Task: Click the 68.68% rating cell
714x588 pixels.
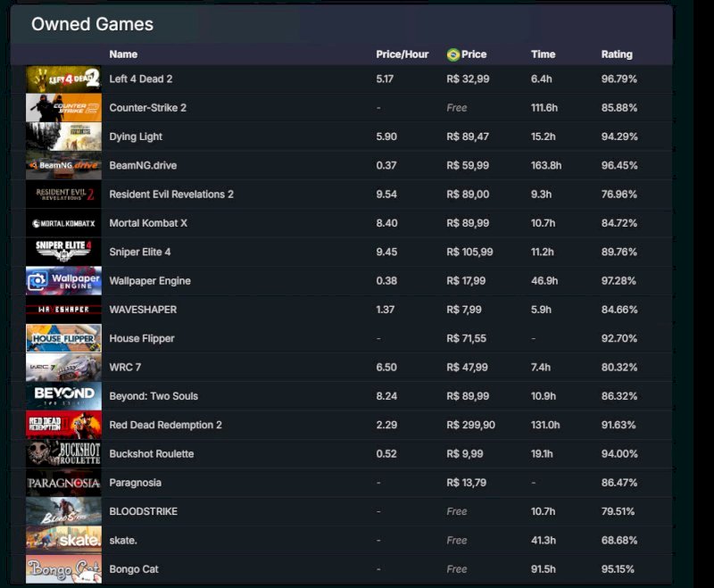Action: tap(619, 540)
